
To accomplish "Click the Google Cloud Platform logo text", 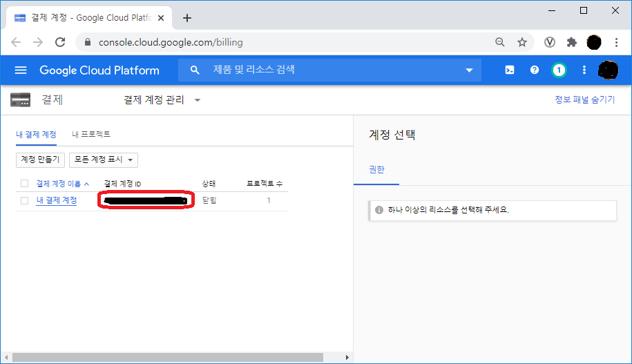I will [99, 70].
